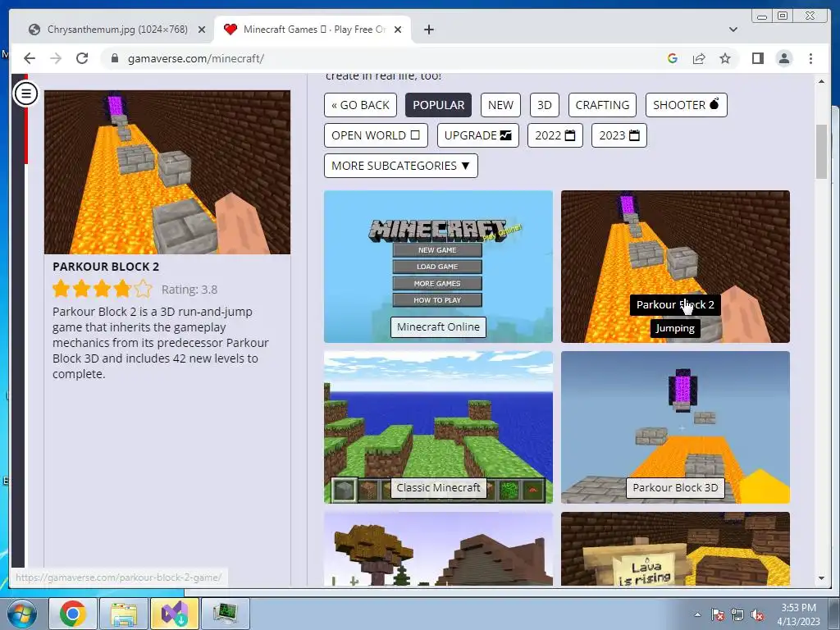Select the Minecraft Games tab
840x630 pixels.
[x=313, y=30]
